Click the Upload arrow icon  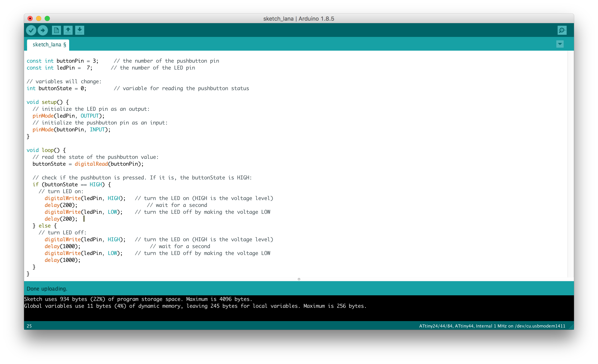(x=43, y=30)
